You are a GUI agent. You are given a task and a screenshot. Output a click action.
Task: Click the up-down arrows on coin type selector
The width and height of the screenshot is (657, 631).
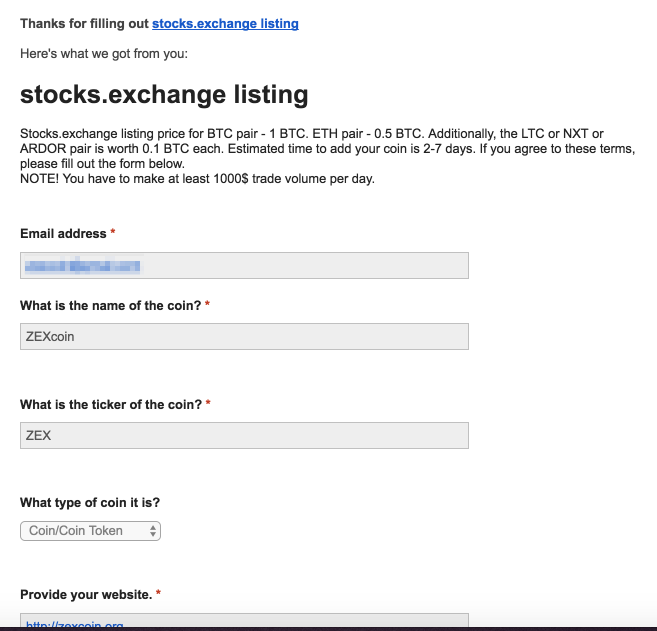click(153, 531)
